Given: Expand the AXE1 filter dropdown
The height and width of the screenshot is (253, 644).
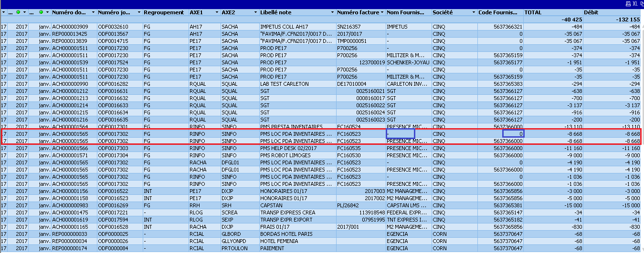Looking at the screenshot, I should point(216,12).
